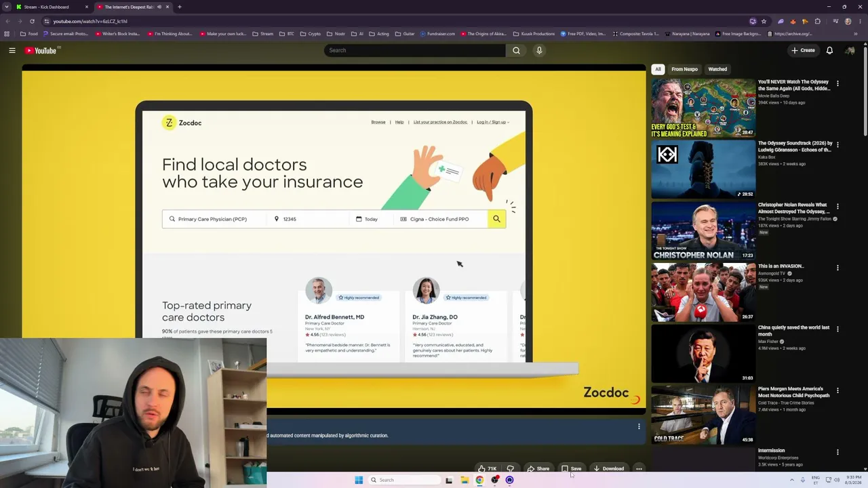Open the Windows Start menu
This screenshot has height=488, width=868.
pyautogui.click(x=359, y=480)
